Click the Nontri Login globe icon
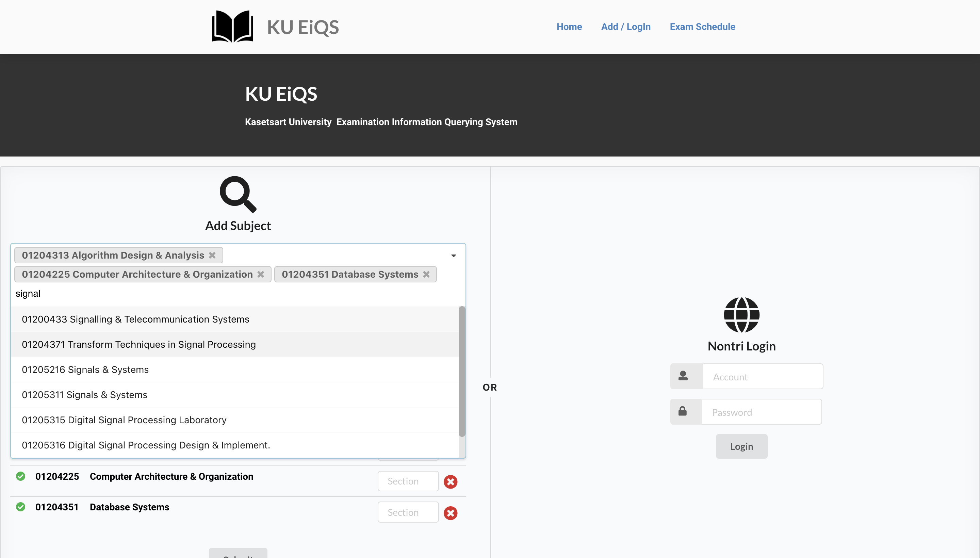Screen dimensions: 980x558 741,315
